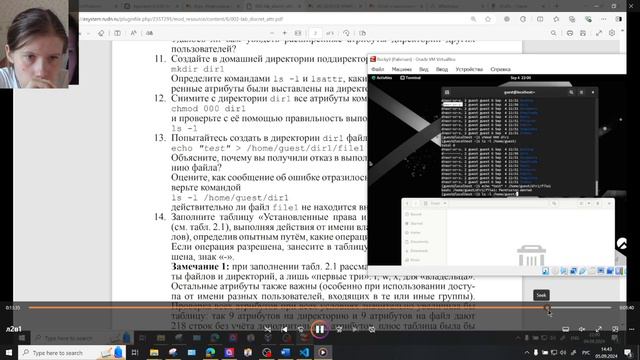Open Справка menu in VirtualBox window
This screenshot has height=360, width=640.
[x=500, y=69]
